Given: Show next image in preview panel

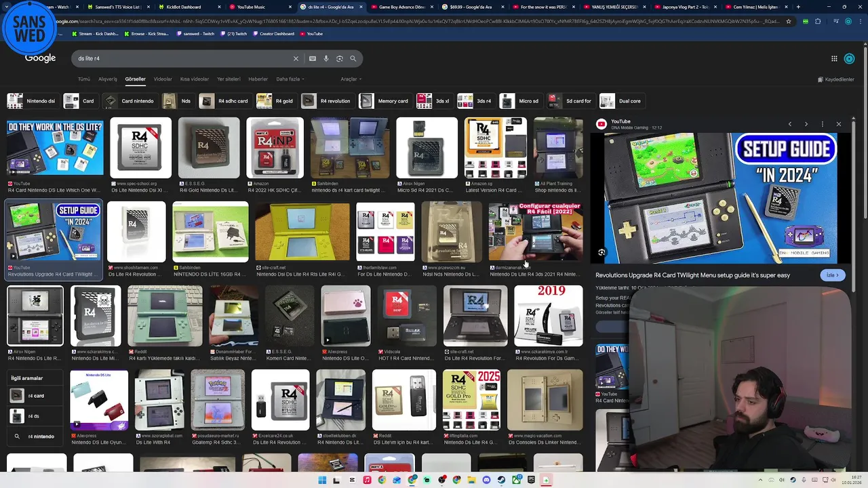Looking at the screenshot, I should point(806,124).
